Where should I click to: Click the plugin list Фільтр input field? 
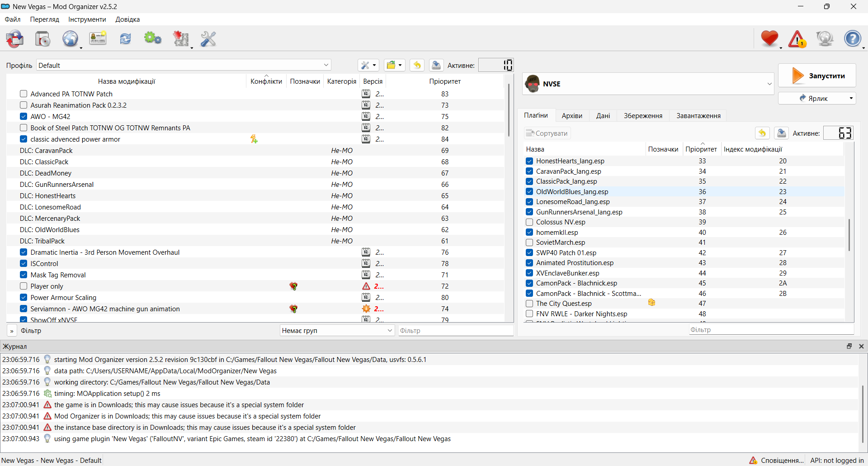pyautogui.click(x=770, y=330)
